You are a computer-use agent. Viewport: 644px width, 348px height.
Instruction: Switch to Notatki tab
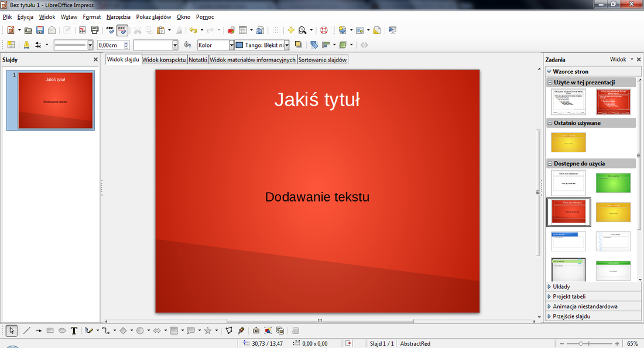pos(198,60)
